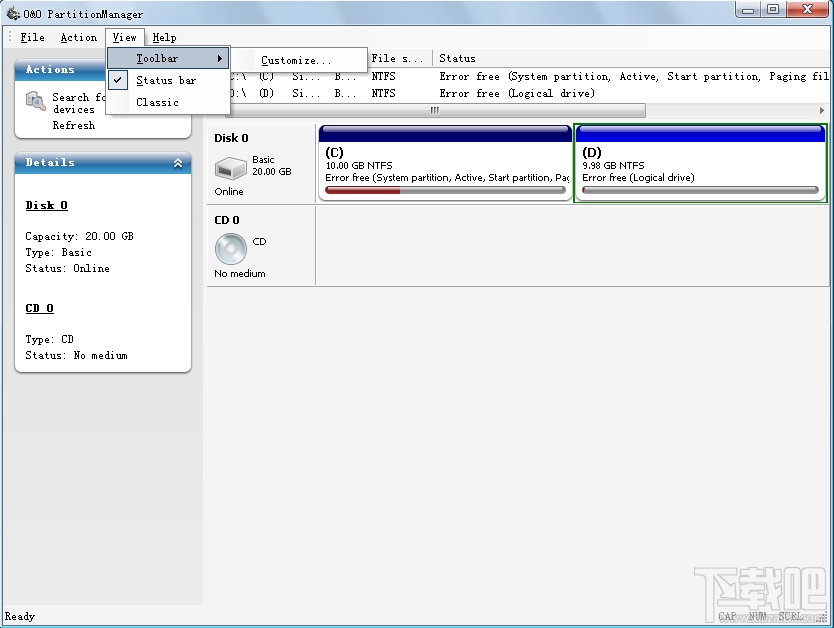Enable Classic view from View menu

[x=157, y=102]
